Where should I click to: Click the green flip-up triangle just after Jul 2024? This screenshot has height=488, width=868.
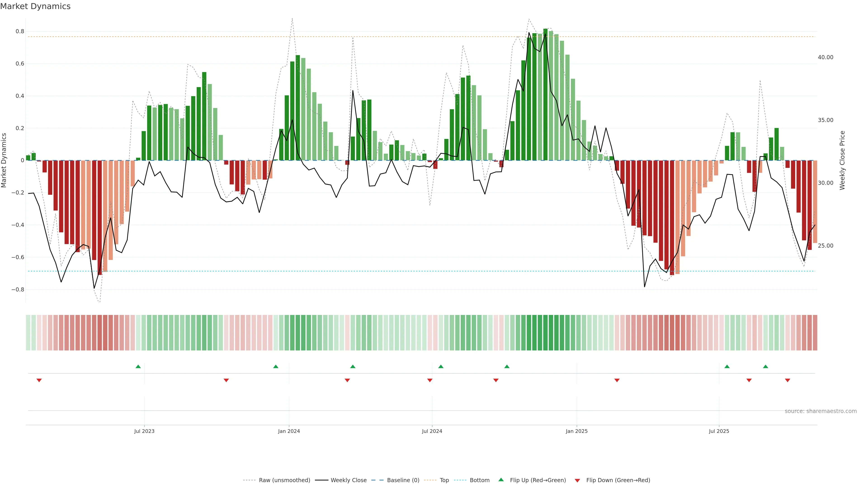(x=441, y=366)
